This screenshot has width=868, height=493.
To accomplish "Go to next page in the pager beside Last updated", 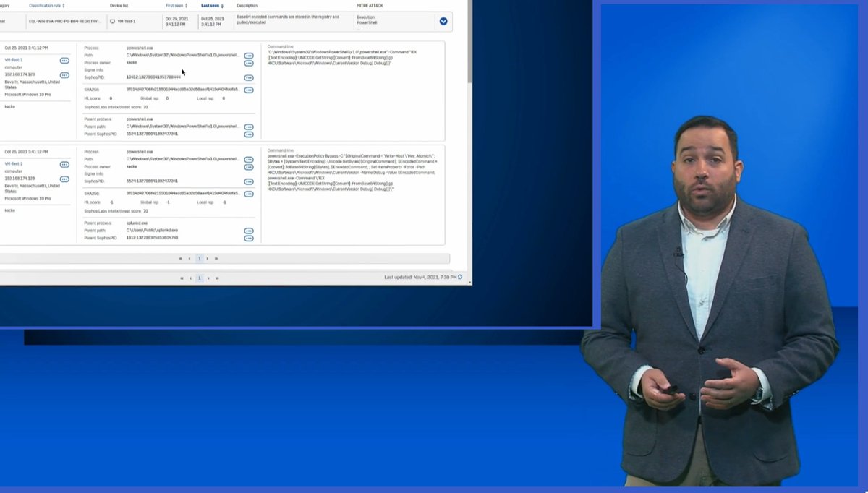I will [208, 278].
